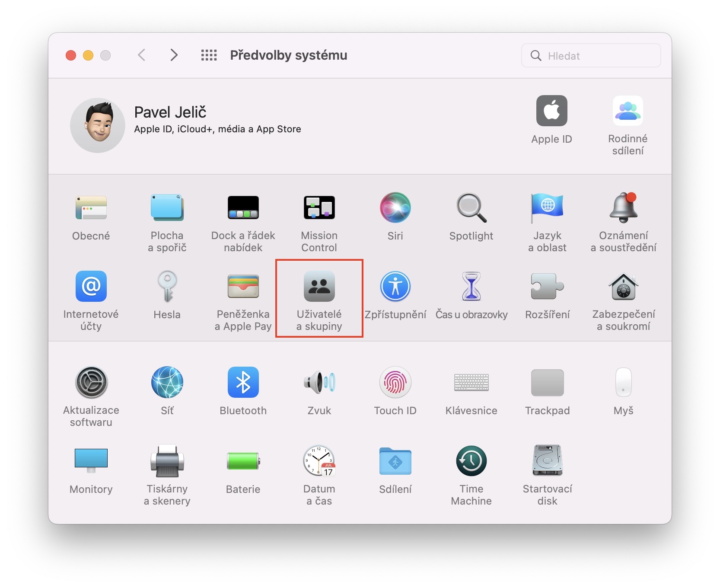720x588 pixels.
Task: Go forward with the right chevron
Action: (x=174, y=55)
